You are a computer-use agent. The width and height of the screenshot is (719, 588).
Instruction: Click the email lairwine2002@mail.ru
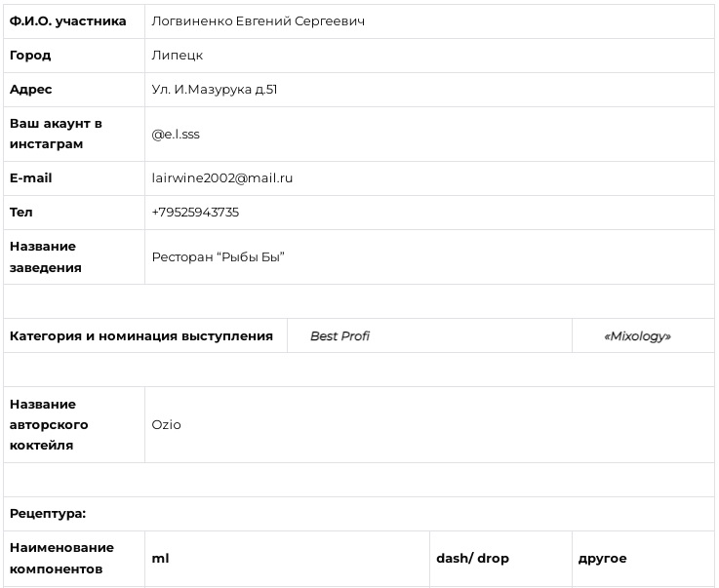[221, 177]
